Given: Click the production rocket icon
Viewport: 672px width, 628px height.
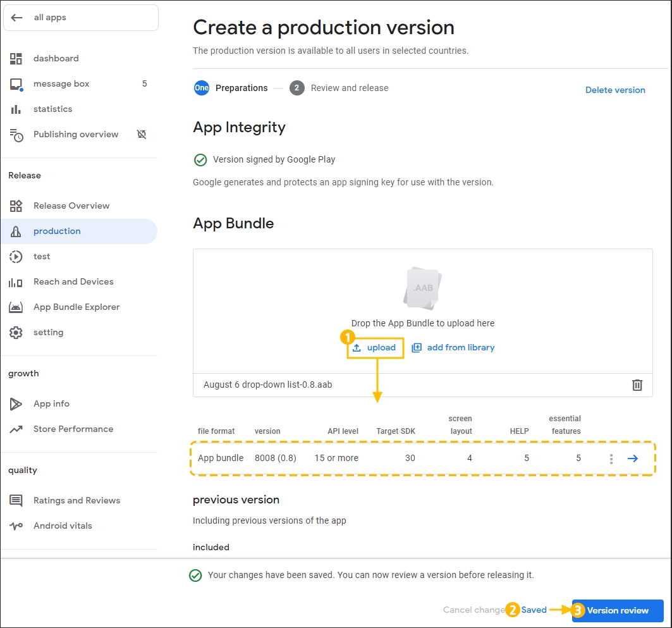Looking at the screenshot, I should pos(16,231).
